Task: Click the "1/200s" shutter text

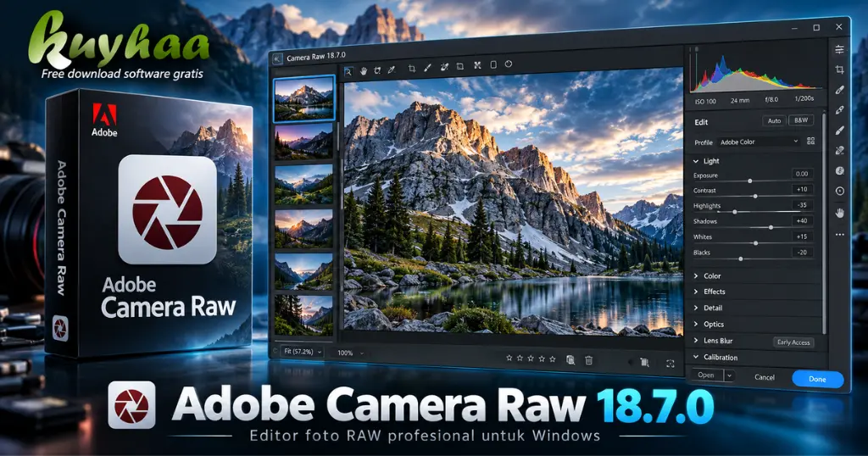Action: pyautogui.click(x=804, y=98)
